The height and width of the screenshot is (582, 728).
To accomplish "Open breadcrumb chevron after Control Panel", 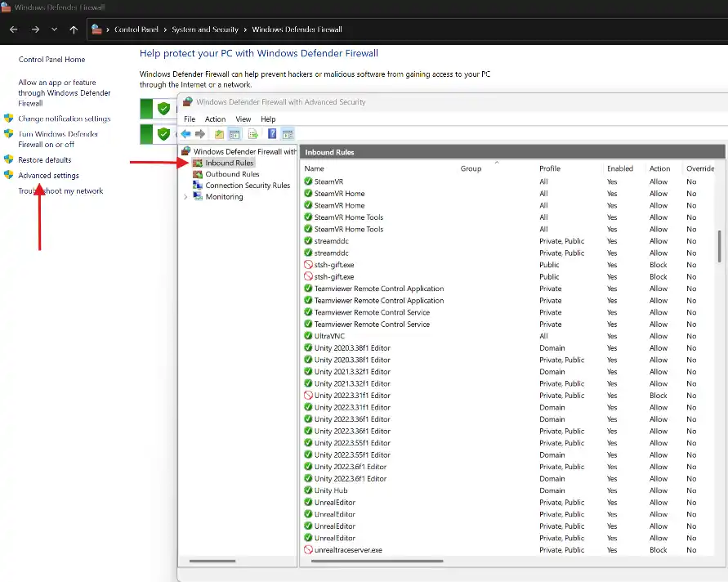I will coord(165,29).
